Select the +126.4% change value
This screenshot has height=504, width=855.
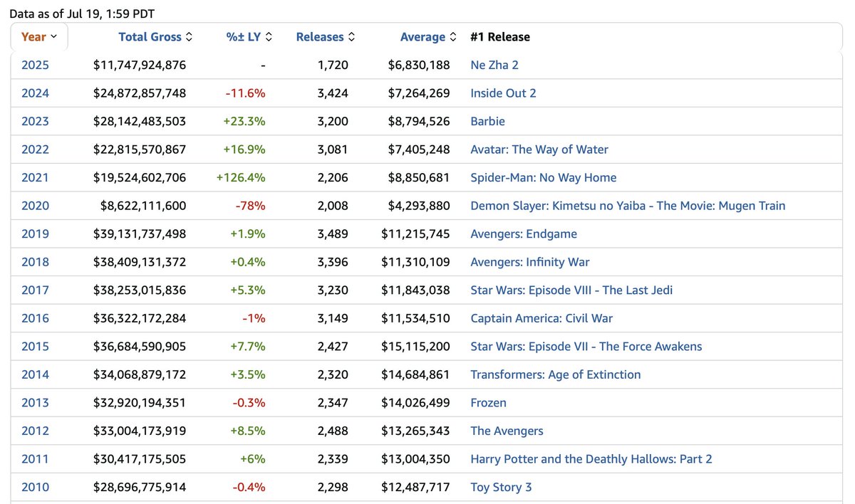click(x=241, y=178)
